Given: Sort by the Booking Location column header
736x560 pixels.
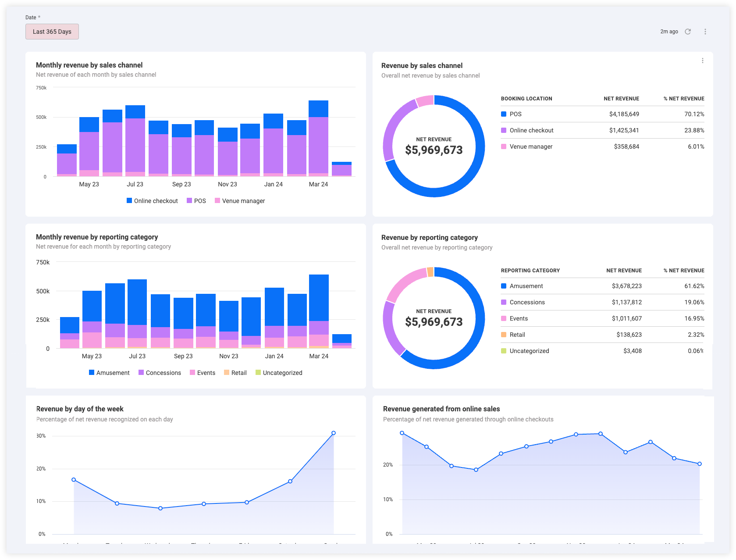Looking at the screenshot, I should 526,99.
